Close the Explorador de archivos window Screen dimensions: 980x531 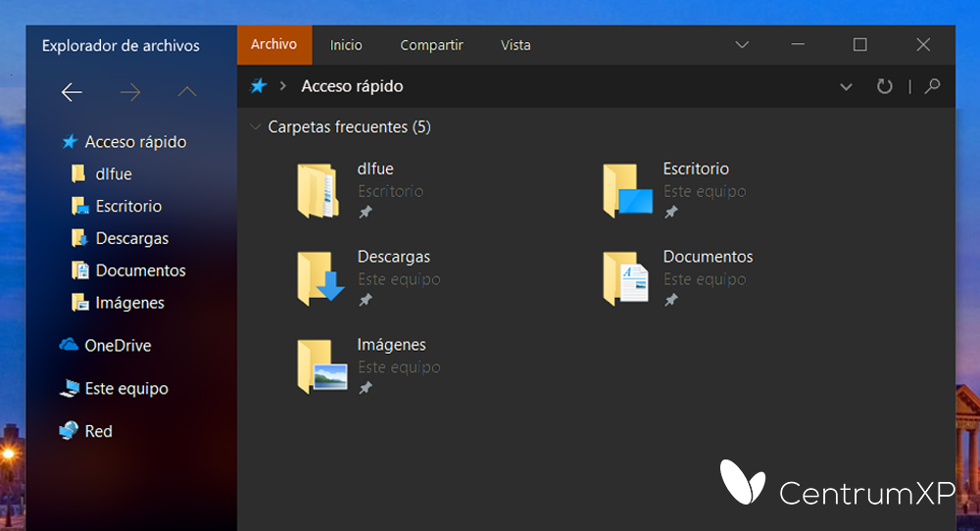(x=923, y=44)
